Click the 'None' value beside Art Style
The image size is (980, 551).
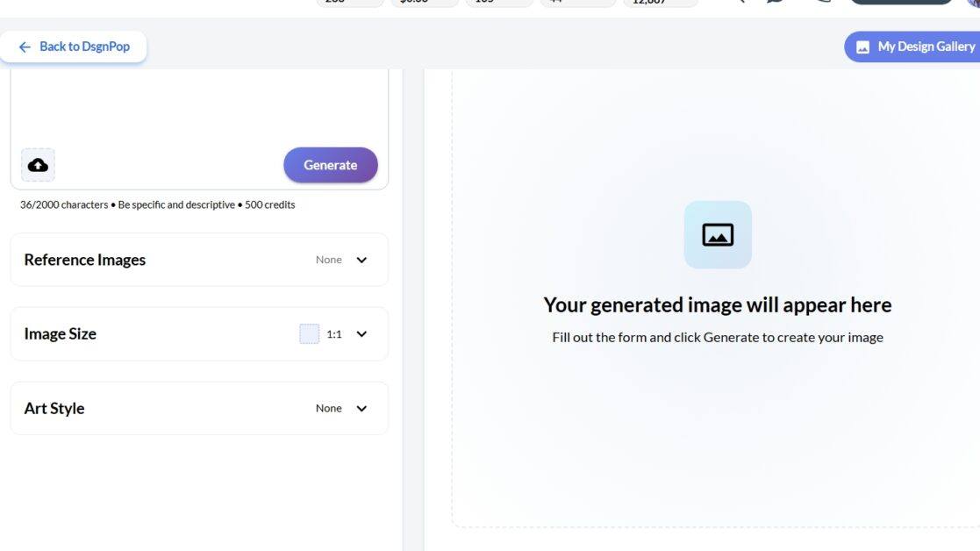point(328,409)
